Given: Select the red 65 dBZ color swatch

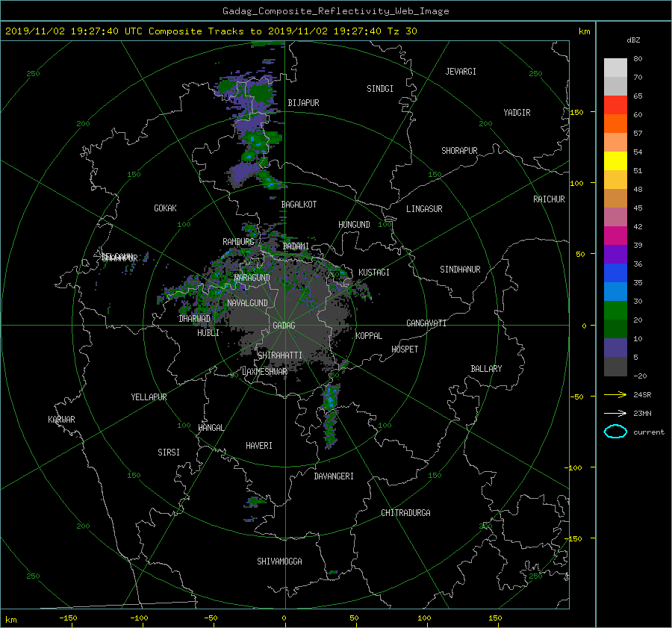Looking at the screenshot, I should coord(615,105).
